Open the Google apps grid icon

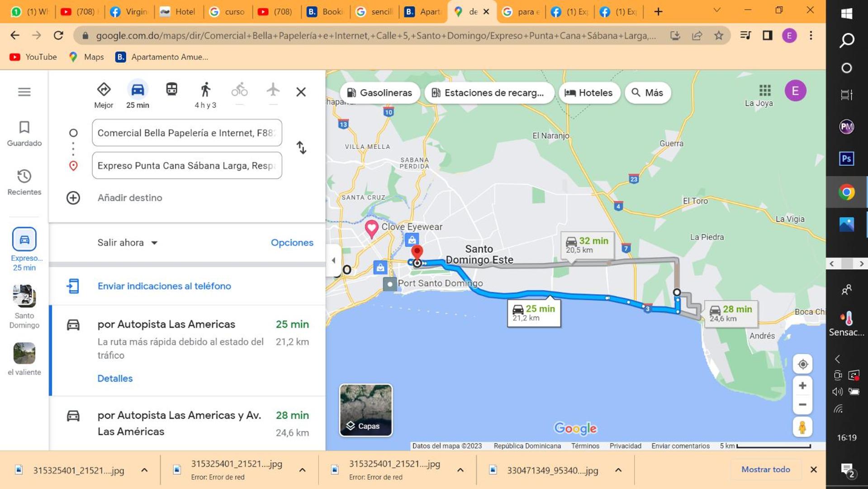coord(765,91)
